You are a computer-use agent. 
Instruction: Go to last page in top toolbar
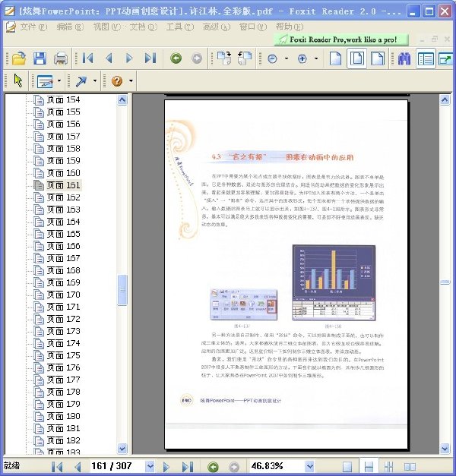tap(150, 58)
